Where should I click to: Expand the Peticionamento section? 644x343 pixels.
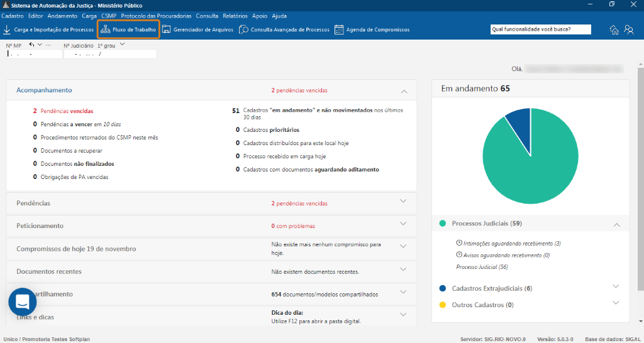[x=403, y=224]
